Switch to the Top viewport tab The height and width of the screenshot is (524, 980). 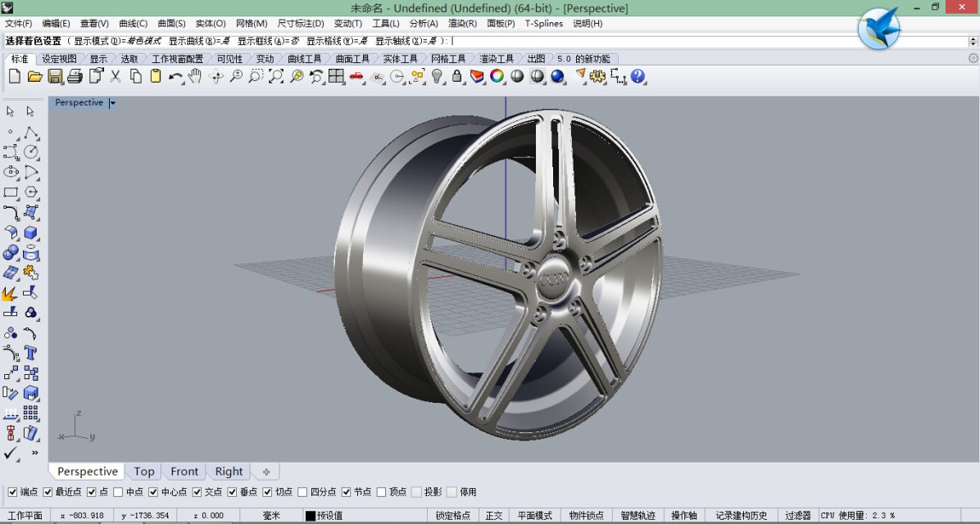(143, 472)
